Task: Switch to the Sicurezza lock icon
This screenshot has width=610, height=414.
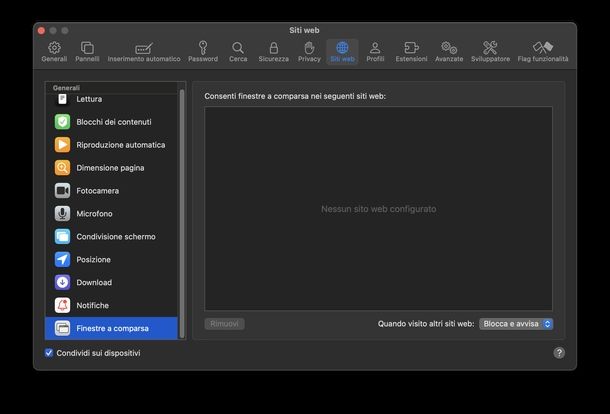Action: pyautogui.click(x=273, y=52)
